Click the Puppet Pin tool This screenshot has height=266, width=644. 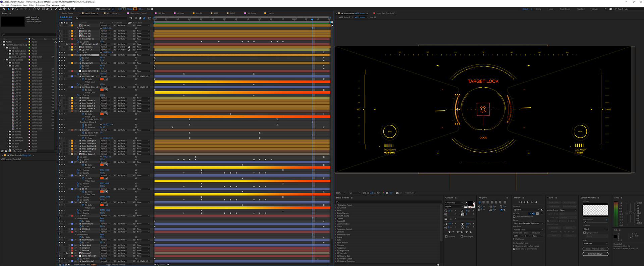(x=74, y=9)
